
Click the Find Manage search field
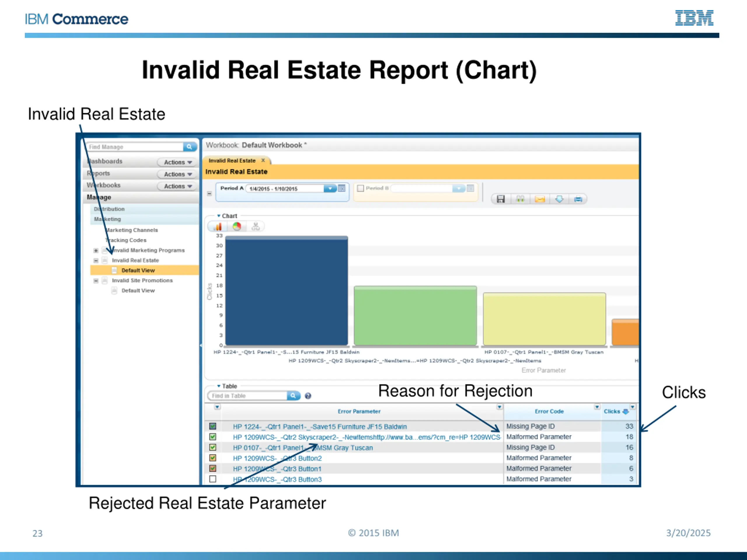pos(135,147)
